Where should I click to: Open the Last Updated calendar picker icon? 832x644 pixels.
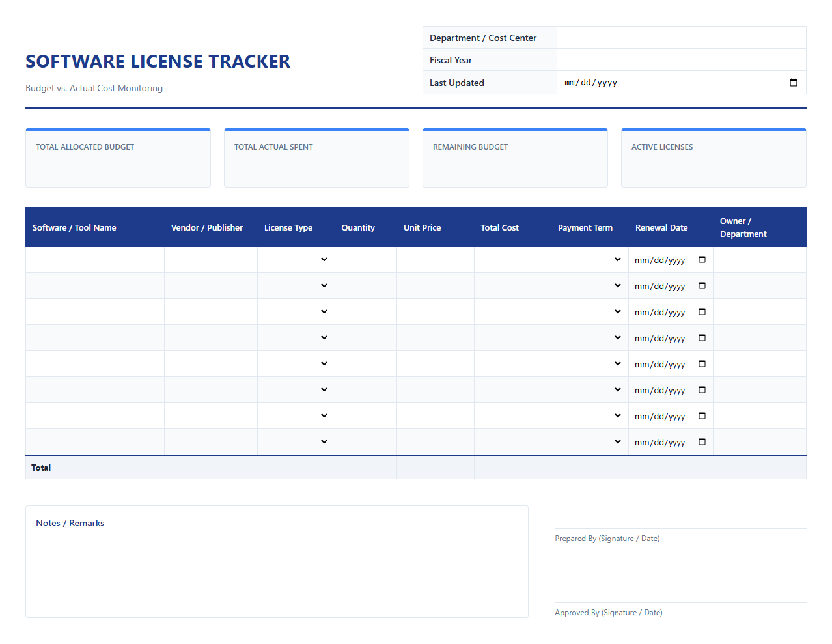pyautogui.click(x=793, y=83)
